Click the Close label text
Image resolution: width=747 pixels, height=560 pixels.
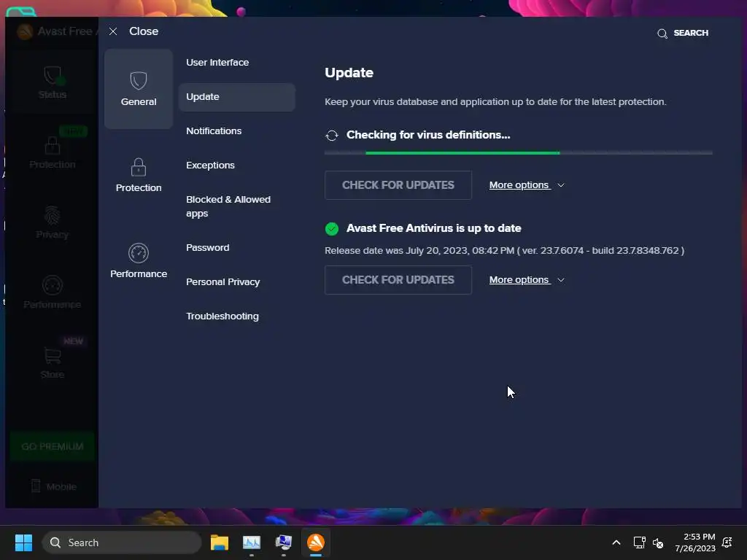144,31
